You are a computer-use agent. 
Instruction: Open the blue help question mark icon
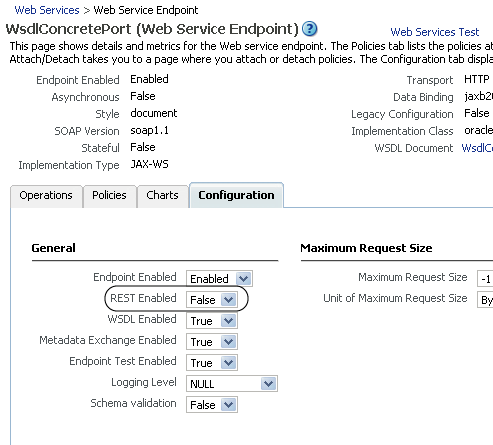point(309,29)
